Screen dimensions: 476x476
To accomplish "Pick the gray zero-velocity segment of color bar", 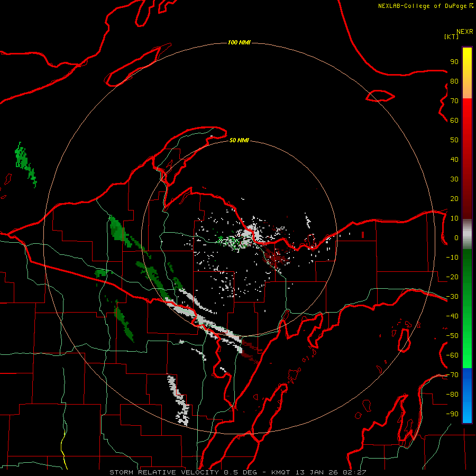I will tap(467, 234).
